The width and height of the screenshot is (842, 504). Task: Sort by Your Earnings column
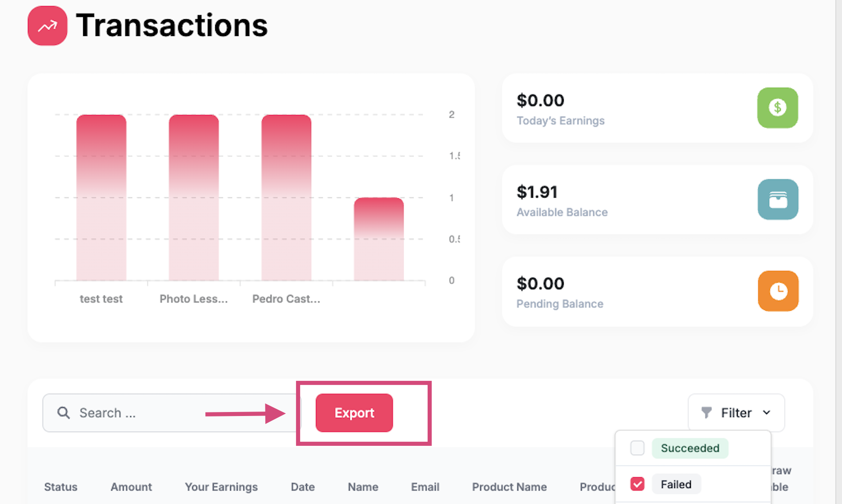coord(221,487)
